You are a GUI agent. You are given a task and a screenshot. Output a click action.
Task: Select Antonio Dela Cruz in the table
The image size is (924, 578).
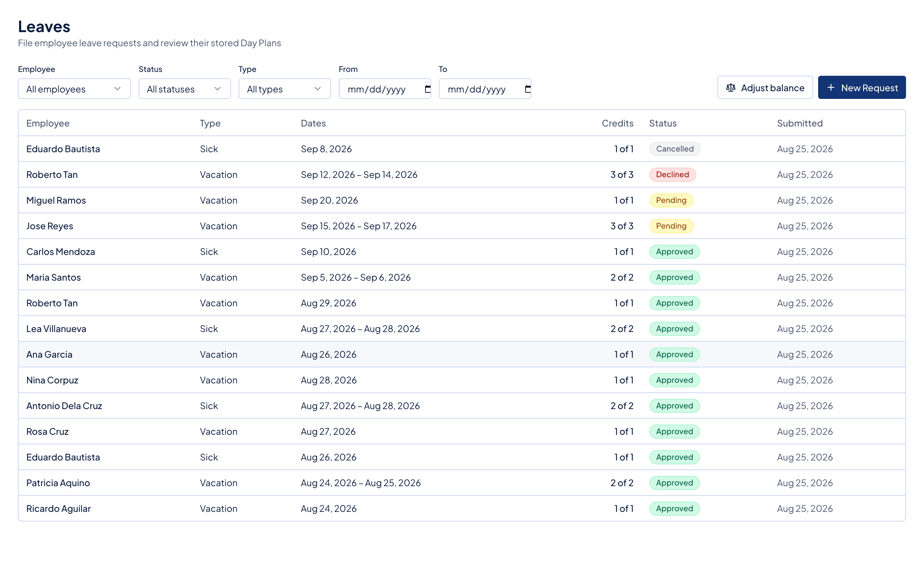tap(64, 406)
